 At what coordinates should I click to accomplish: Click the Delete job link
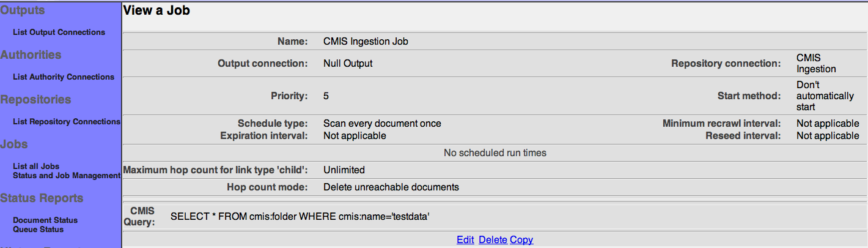(493, 240)
